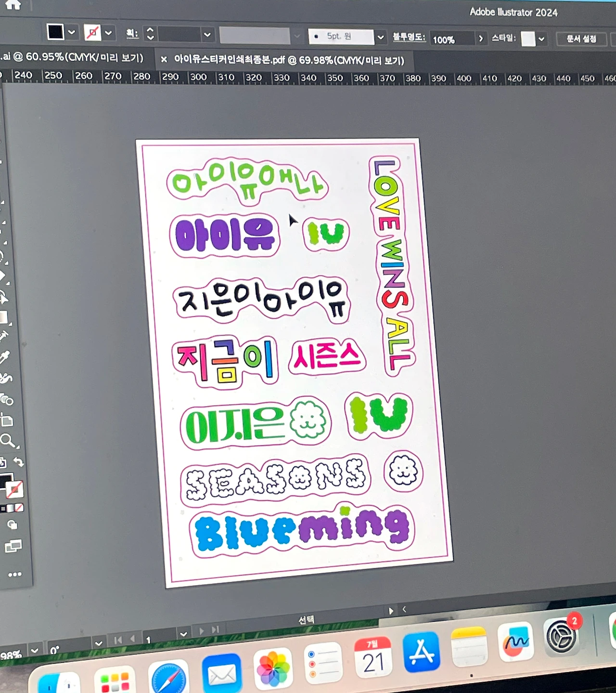This screenshot has height=693, width=616.
Task: Click the toolbar stroke box with red slash
Action: pos(14,489)
